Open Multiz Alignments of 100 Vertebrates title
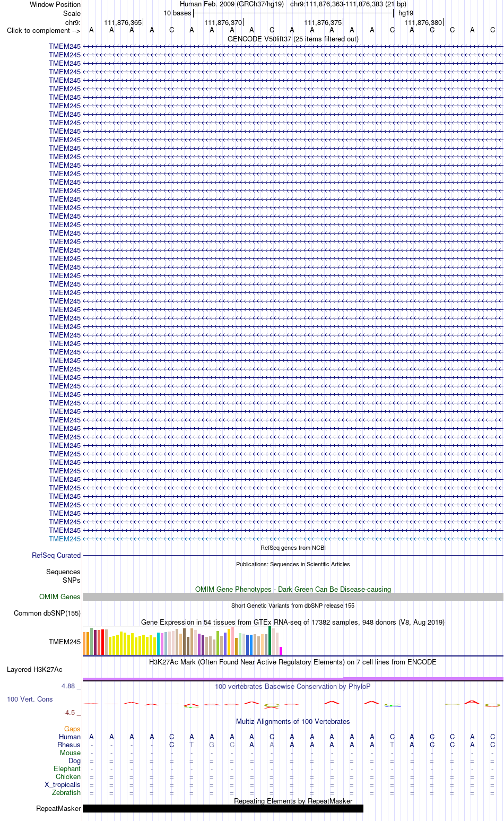This screenshot has width=504, height=821. click(293, 721)
